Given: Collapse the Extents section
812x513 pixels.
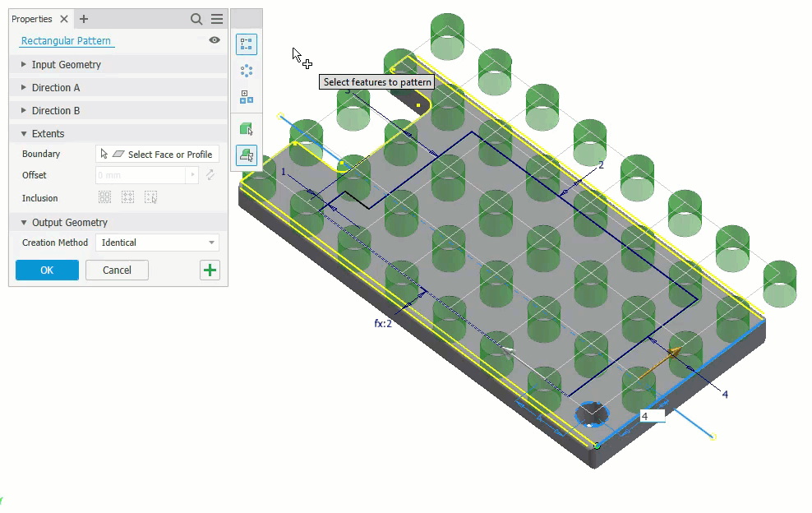Looking at the screenshot, I should (118, 134).
